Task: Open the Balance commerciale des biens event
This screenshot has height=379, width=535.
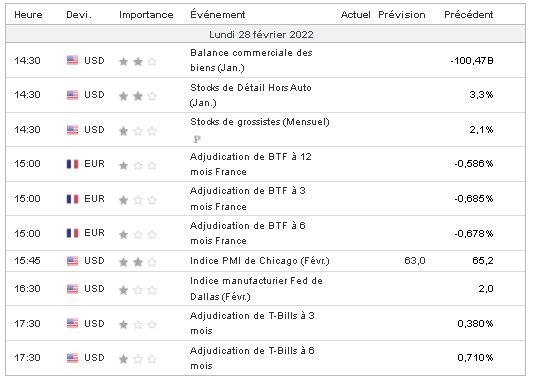Action: [x=251, y=60]
